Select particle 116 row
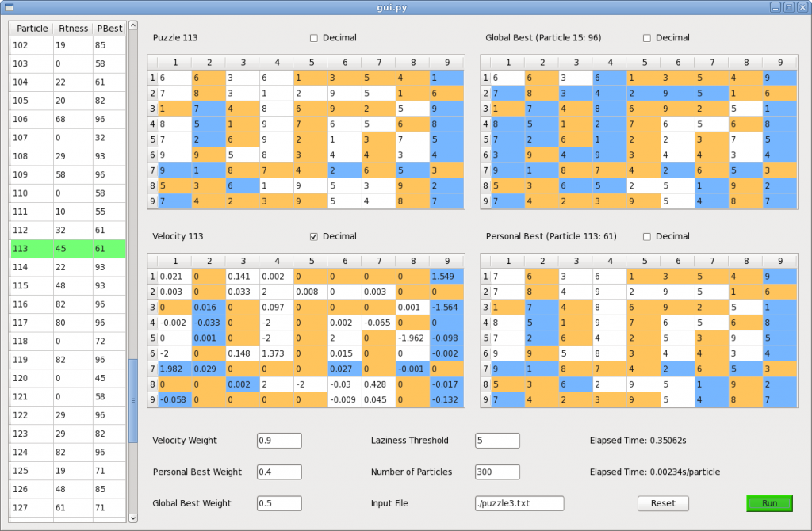812x531 pixels. point(68,304)
